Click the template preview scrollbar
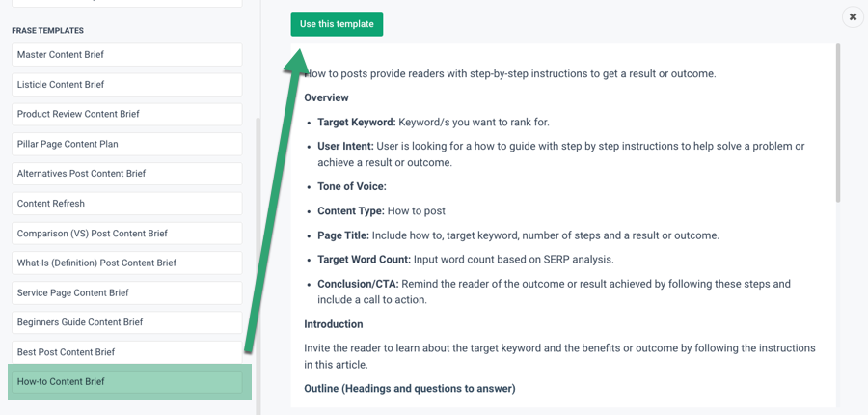 (838, 123)
